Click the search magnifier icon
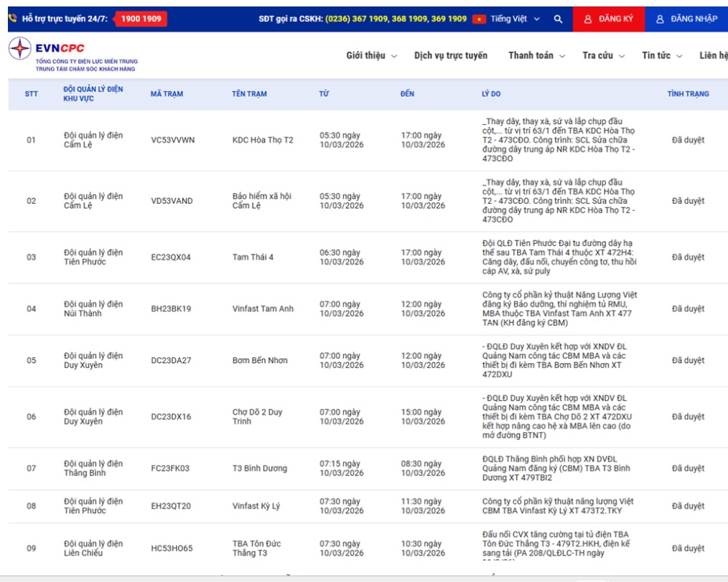This screenshot has width=728, height=582. (x=558, y=19)
